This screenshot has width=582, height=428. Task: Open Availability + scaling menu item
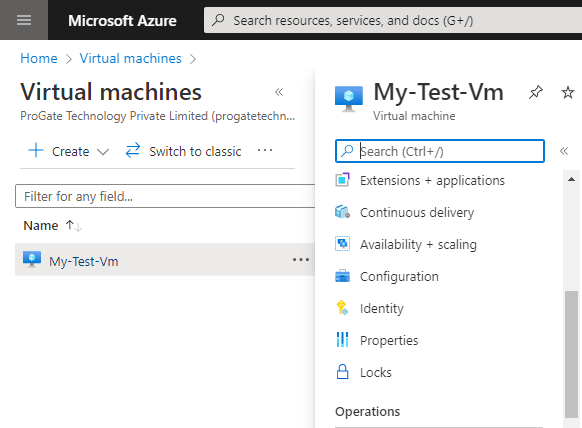[418, 245]
